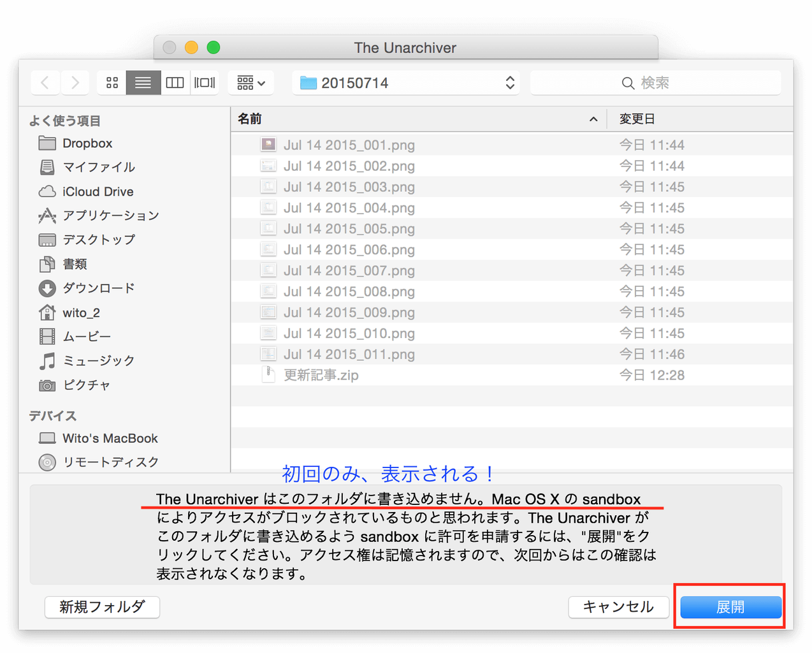Click the thumbnail of Jul 14 2015_001.png

tap(268, 145)
